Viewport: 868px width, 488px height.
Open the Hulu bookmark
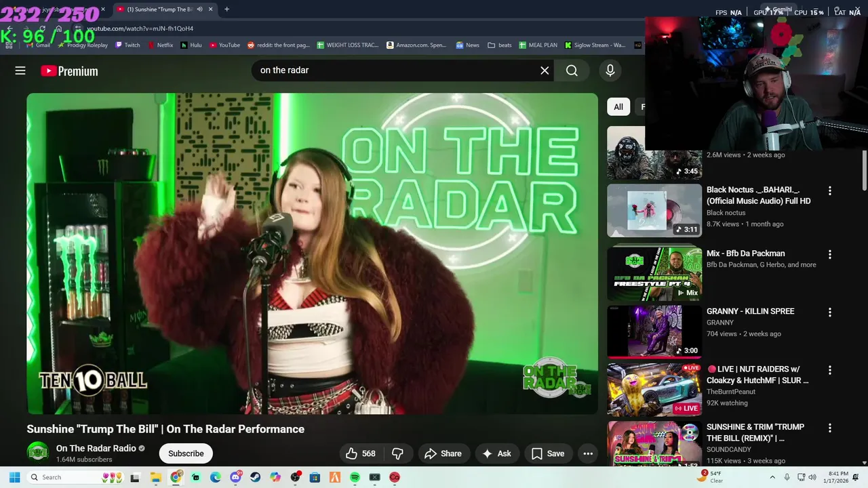pos(191,45)
